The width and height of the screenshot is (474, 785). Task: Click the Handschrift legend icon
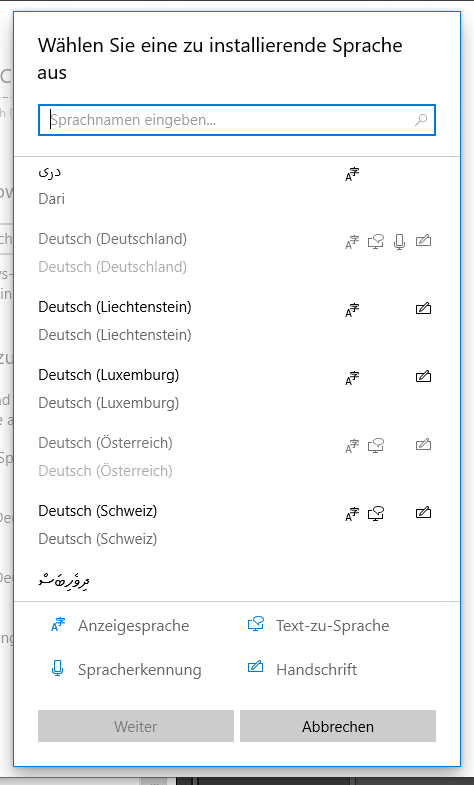(x=256, y=667)
